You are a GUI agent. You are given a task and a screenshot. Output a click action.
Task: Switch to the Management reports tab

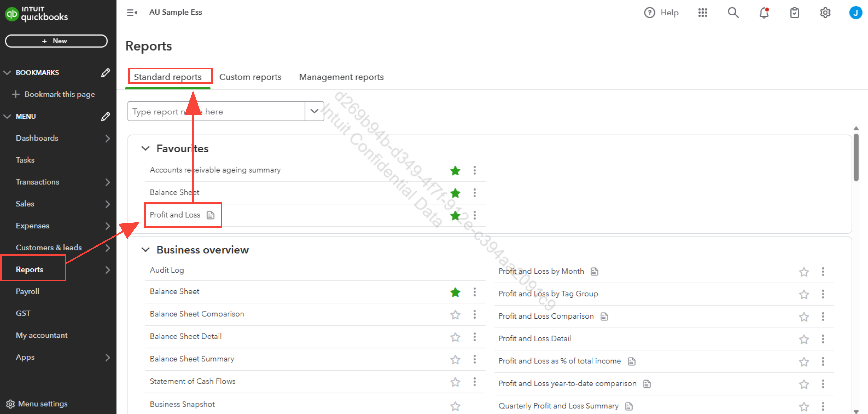click(341, 77)
